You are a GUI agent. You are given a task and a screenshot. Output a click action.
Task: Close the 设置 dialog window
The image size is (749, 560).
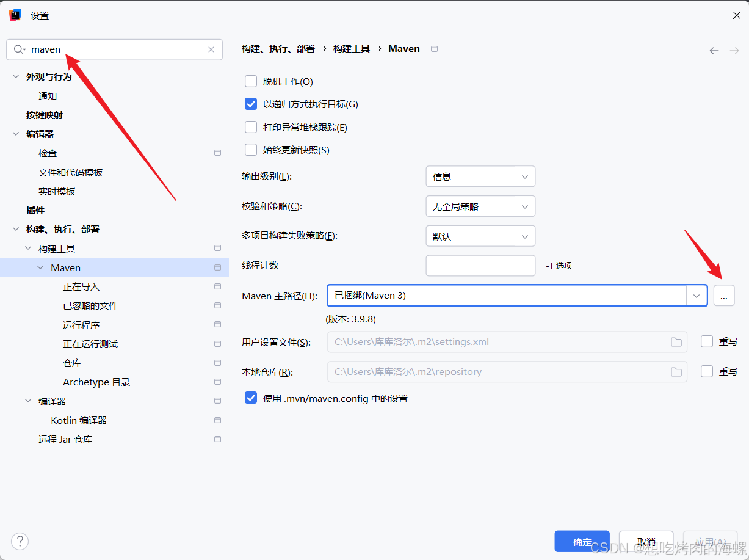click(x=737, y=15)
